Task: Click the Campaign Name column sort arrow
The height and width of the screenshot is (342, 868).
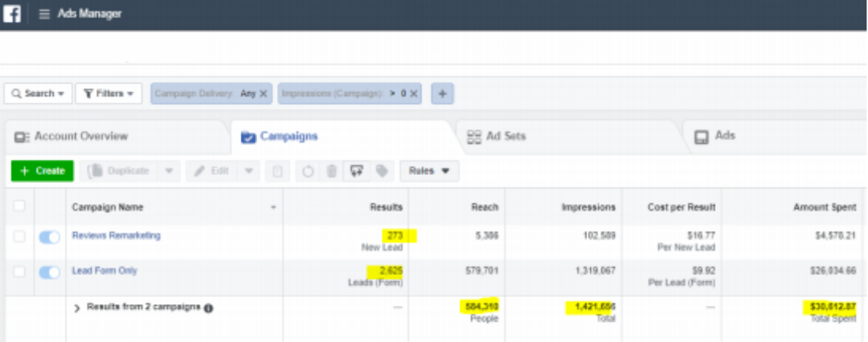Action: pyautogui.click(x=273, y=208)
